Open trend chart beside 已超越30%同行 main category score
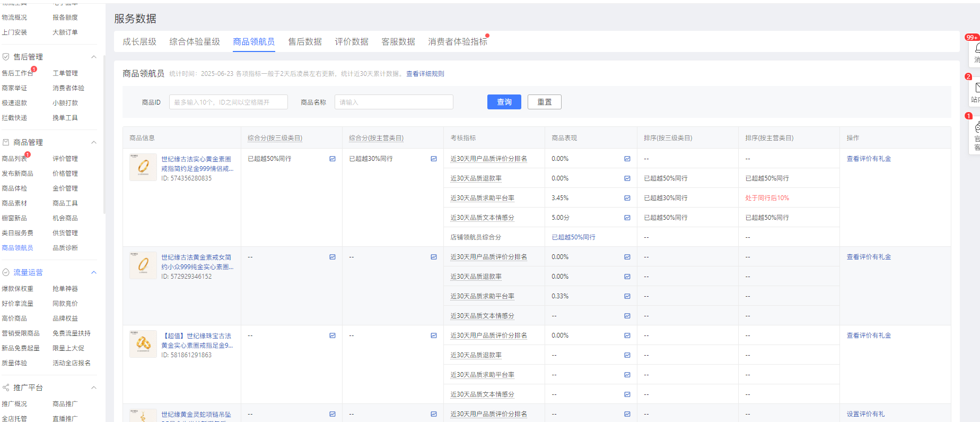The image size is (980, 422). (433, 159)
